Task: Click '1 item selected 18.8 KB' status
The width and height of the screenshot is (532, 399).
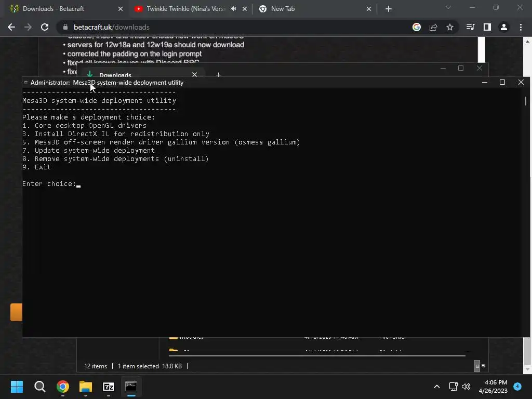Action: pyautogui.click(x=150, y=366)
